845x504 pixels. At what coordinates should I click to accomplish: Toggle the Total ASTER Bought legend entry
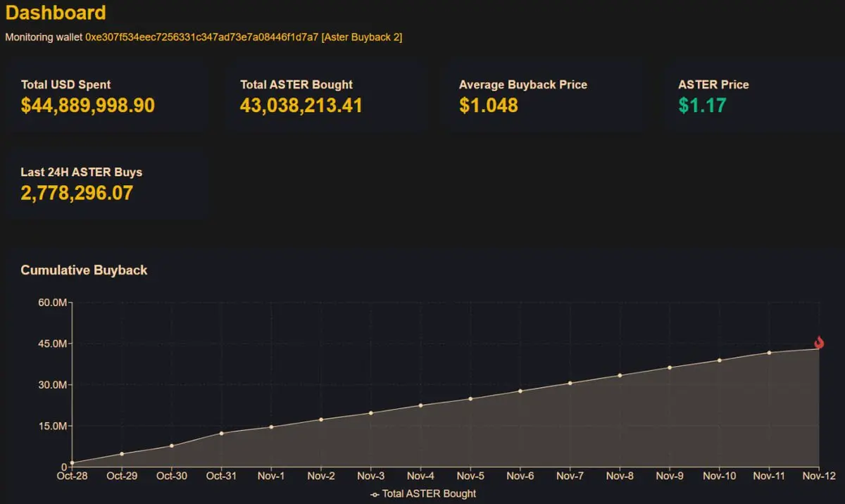[423, 493]
